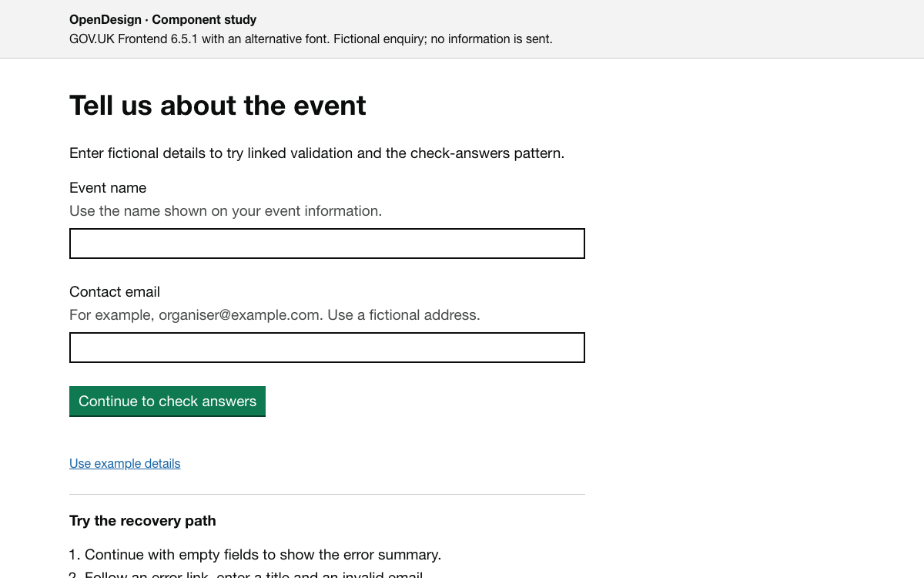Click the 'Try the recovery path' heading
The image size is (924, 578).
coord(142,521)
